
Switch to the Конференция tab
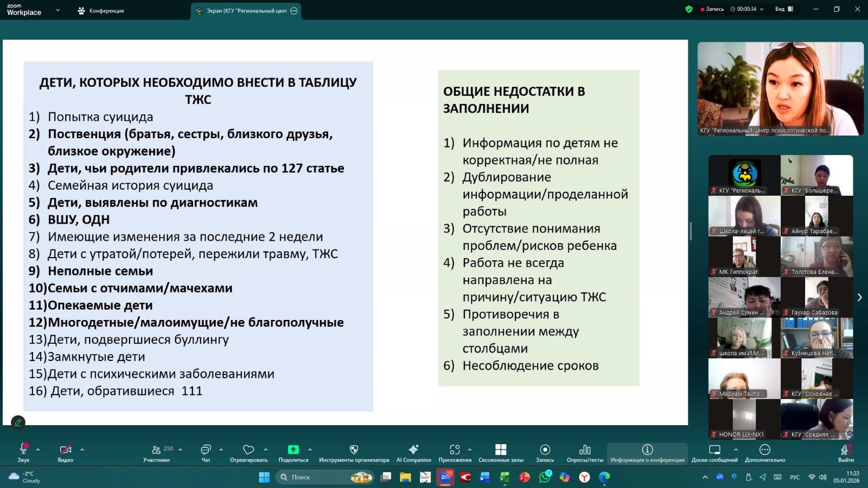pyautogui.click(x=101, y=11)
